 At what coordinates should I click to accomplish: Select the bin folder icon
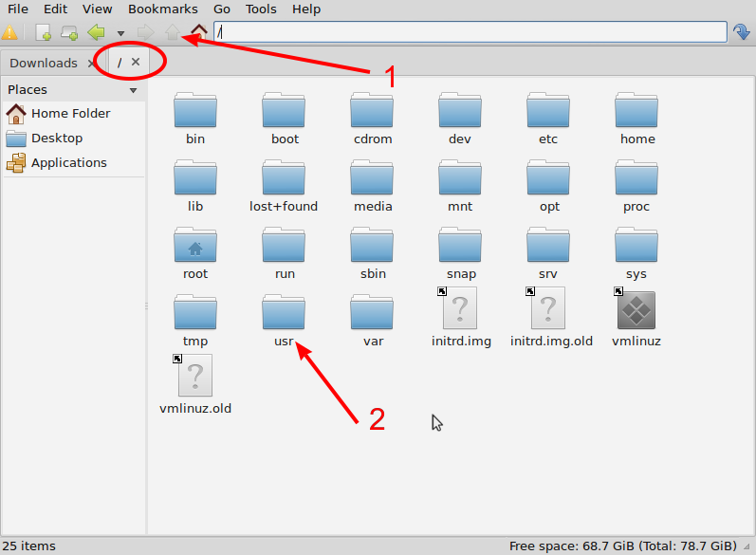195,110
